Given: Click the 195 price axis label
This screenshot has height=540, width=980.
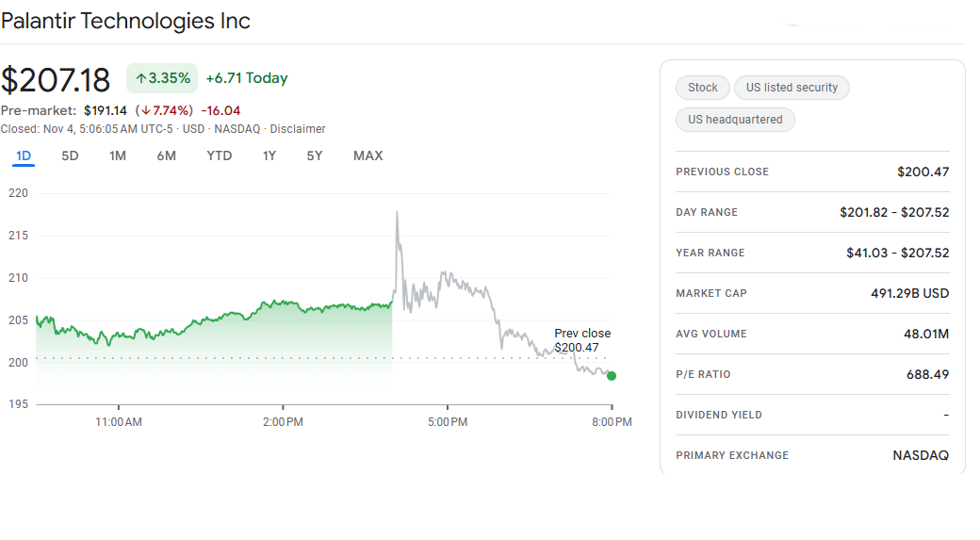Looking at the screenshot, I should coord(18,404).
